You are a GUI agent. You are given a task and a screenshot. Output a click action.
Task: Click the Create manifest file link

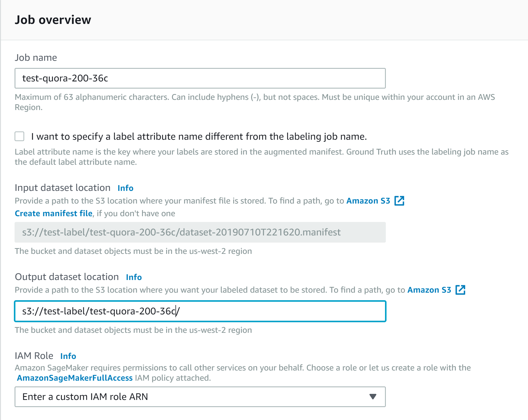click(x=54, y=213)
